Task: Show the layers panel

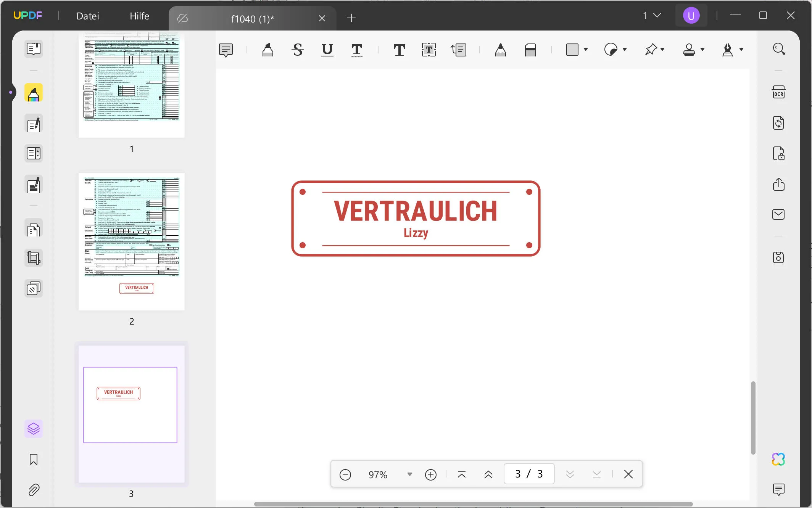Action: (34, 429)
